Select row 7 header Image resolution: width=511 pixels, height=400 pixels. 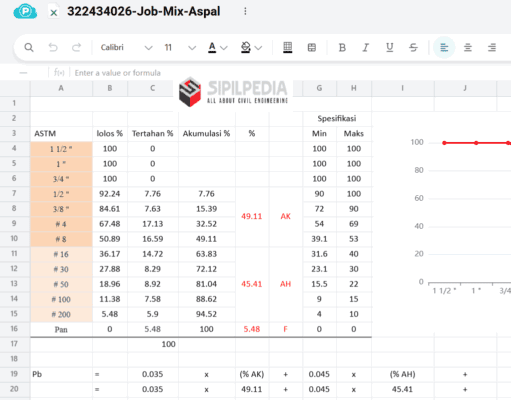pos(14,193)
